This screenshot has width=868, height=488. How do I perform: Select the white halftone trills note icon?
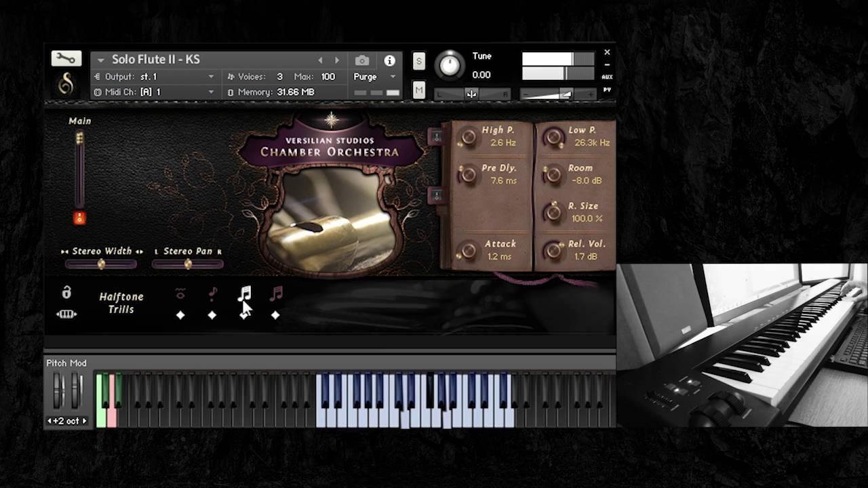(244, 293)
